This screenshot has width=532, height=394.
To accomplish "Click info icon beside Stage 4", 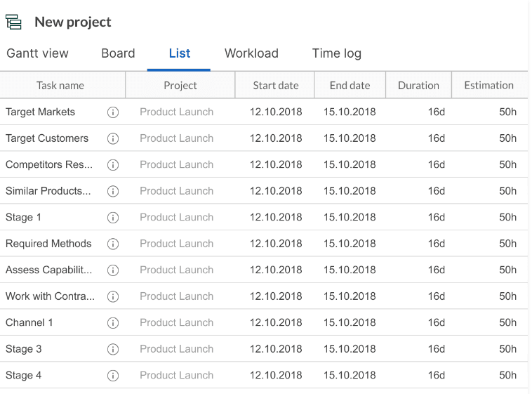I will (x=113, y=375).
